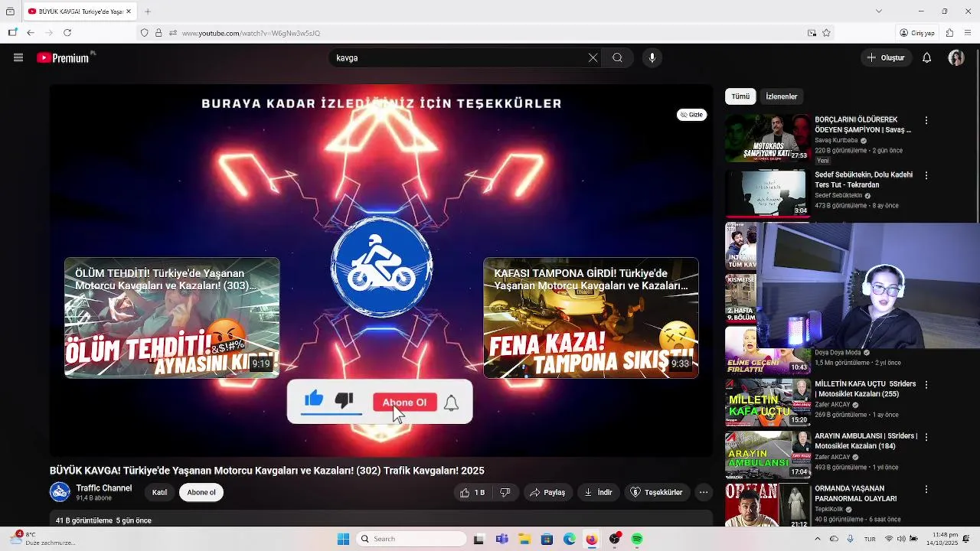Image resolution: width=980 pixels, height=551 pixels.
Task: Click Savaş Kurtbaba channel name
Action: tap(836, 141)
